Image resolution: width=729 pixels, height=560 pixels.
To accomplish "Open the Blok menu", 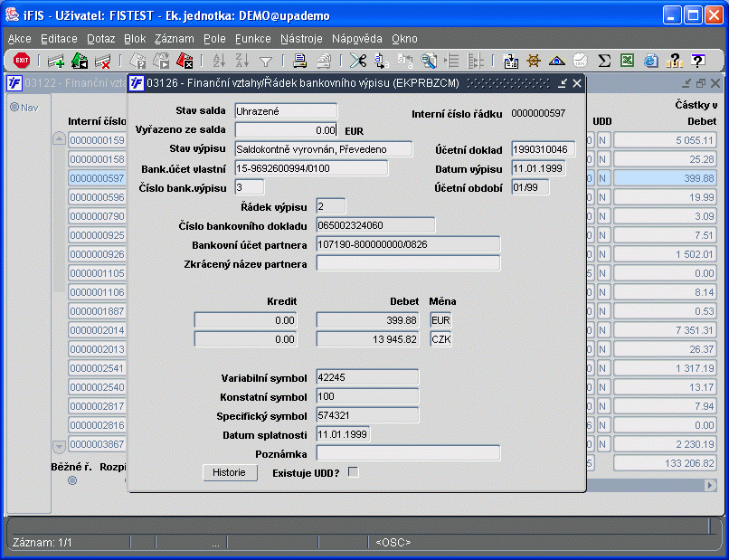I will 135,39.
